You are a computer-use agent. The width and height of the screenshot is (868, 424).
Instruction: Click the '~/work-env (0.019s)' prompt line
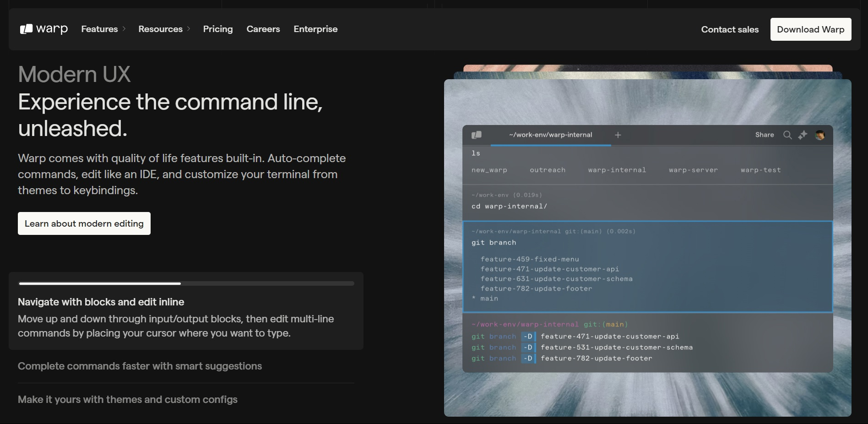507,195
